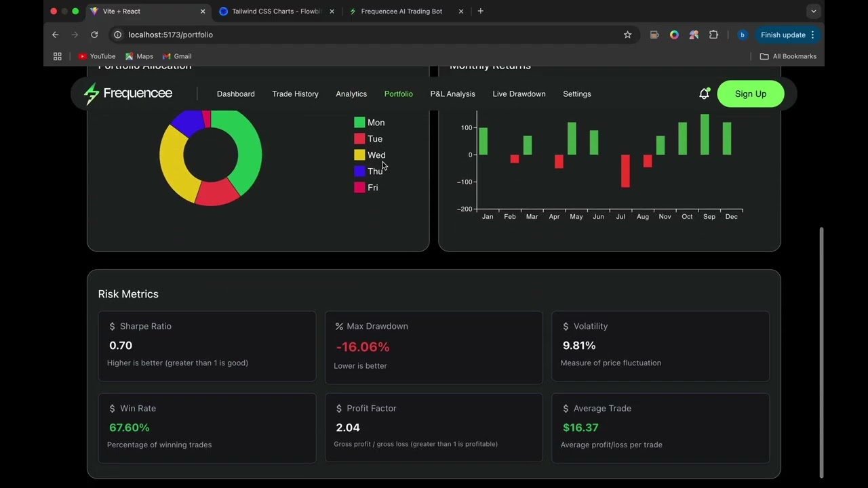Click the green Mon legend swatch
This screenshot has width=868, height=488.
pyautogui.click(x=359, y=123)
